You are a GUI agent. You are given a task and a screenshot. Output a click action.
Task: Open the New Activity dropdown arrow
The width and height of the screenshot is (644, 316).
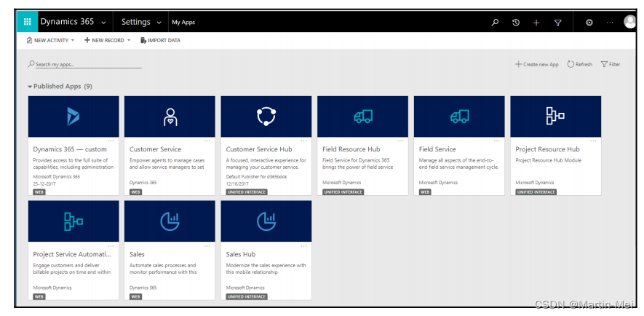tap(73, 40)
